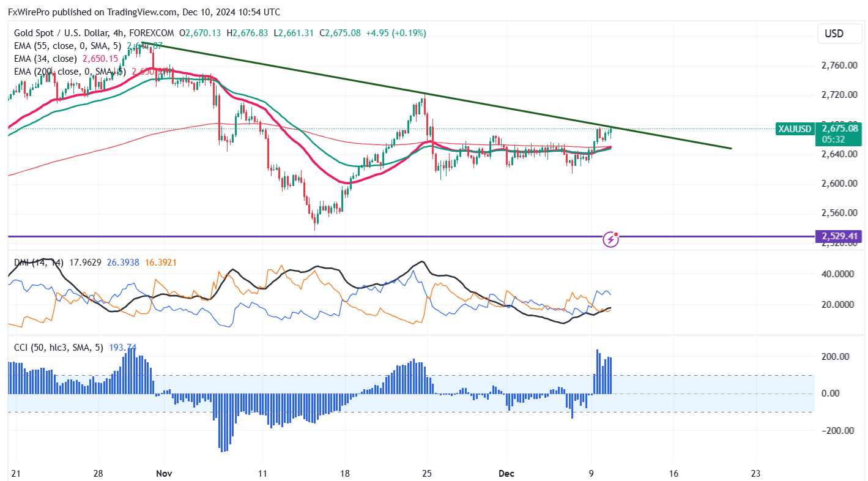Click the lightning bolt event icon

point(610,239)
